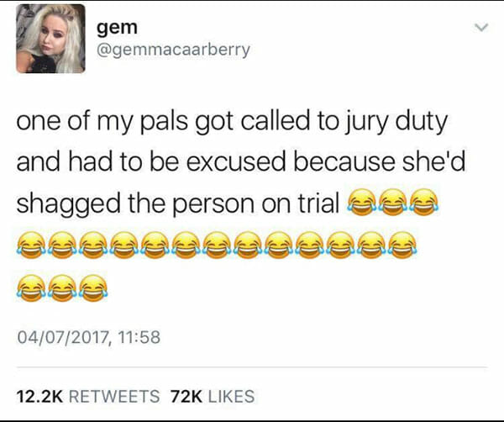Click the LIKES label
Image resolution: width=504 pixels, height=422 pixels.
click(232, 396)
